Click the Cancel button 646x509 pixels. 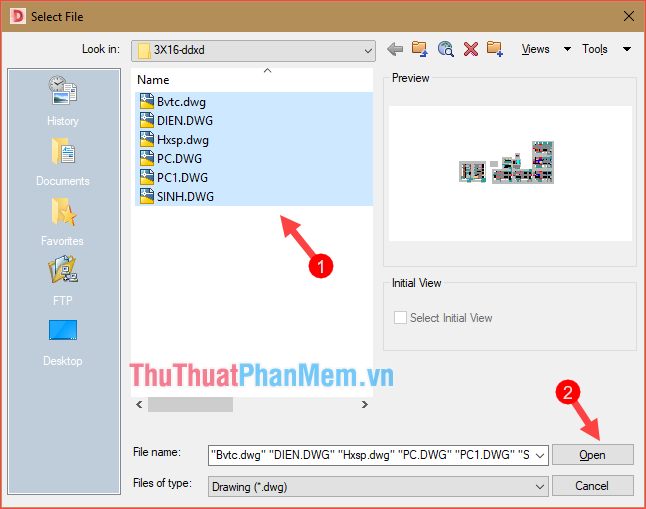[x=592, y=486]
